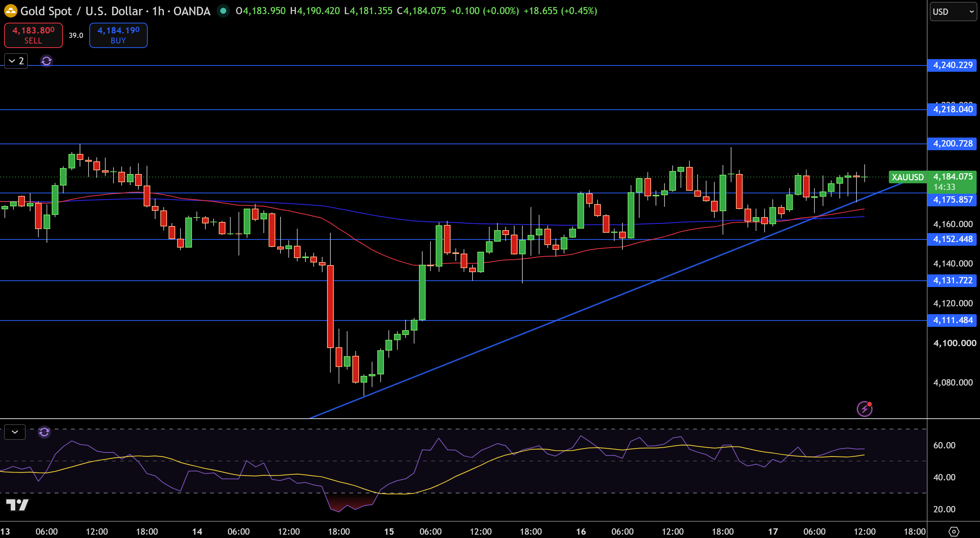Click the 4,111.484 price line label
Image resolution: width=980 pixels, height=538 pixels.
952,320
